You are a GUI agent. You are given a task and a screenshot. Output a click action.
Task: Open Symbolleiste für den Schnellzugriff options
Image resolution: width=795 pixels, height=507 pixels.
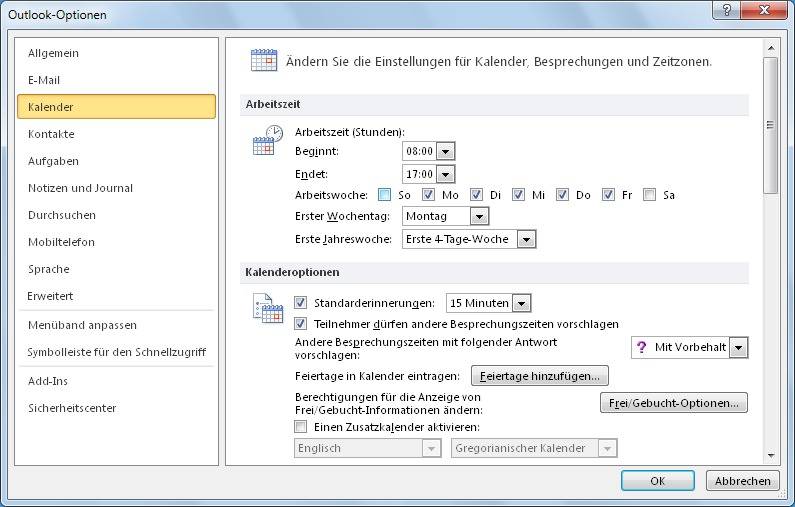117,352
